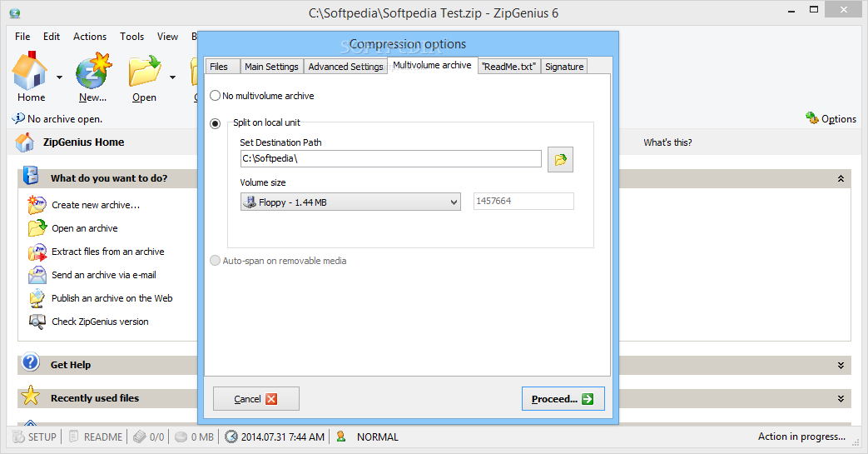Image resolution: width=868 pixels, height=454 pixels.
Task: Click Open an archive link
Action: [85, 227]
